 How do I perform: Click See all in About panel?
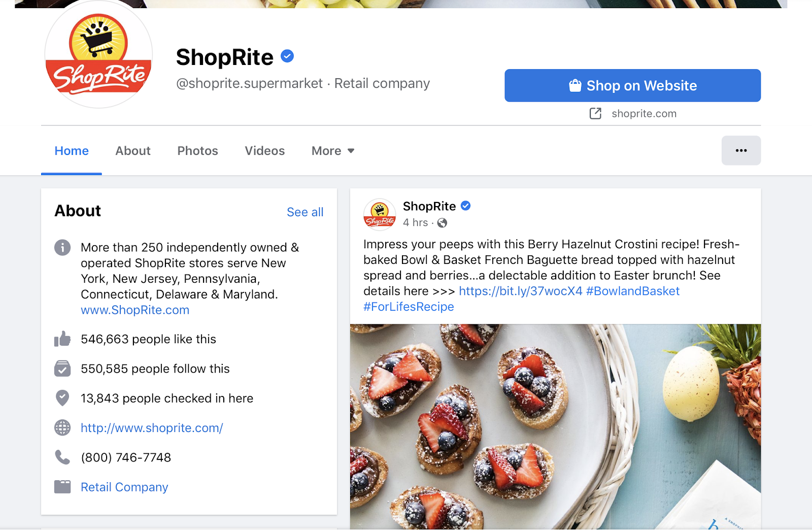point(305,212)
